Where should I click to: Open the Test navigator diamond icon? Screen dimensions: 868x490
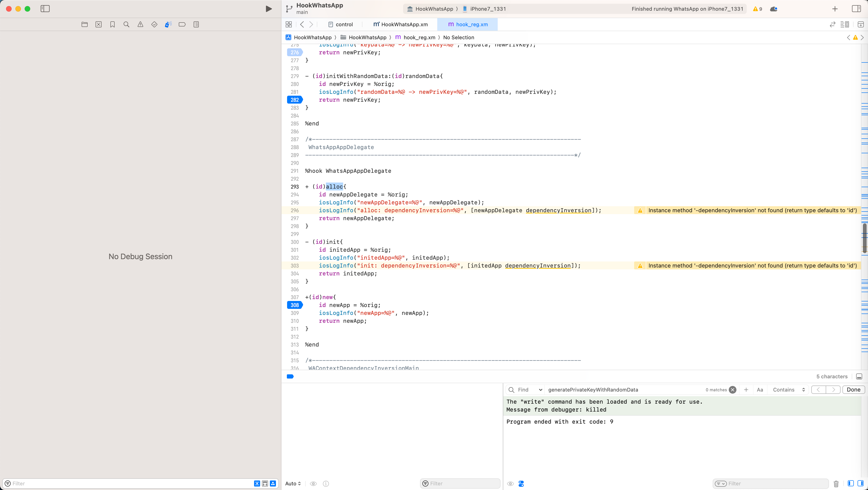click(154, 24)
